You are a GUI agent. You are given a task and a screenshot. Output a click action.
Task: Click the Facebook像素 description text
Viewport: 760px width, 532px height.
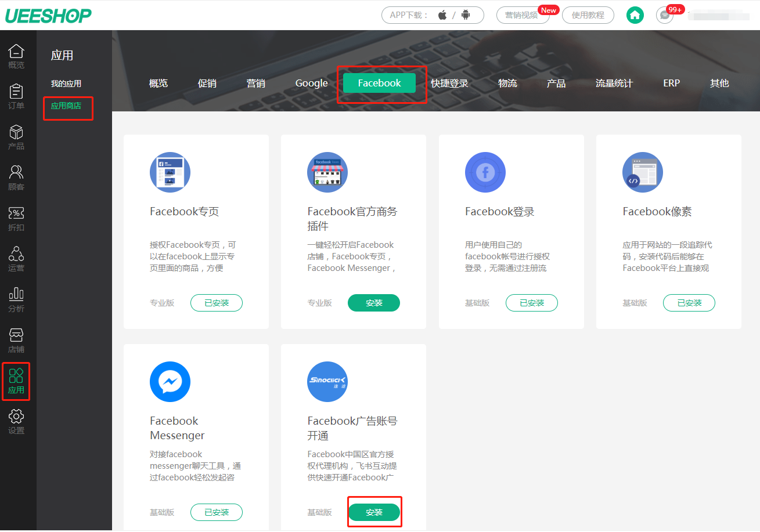pos(666,256)
